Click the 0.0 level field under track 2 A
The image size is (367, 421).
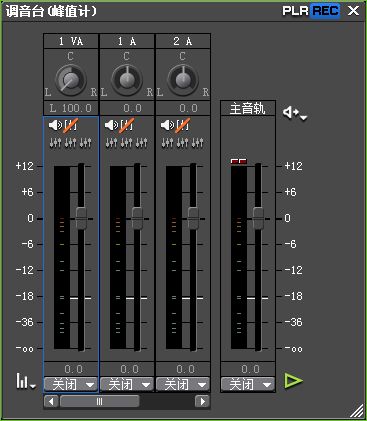[183, 369]
